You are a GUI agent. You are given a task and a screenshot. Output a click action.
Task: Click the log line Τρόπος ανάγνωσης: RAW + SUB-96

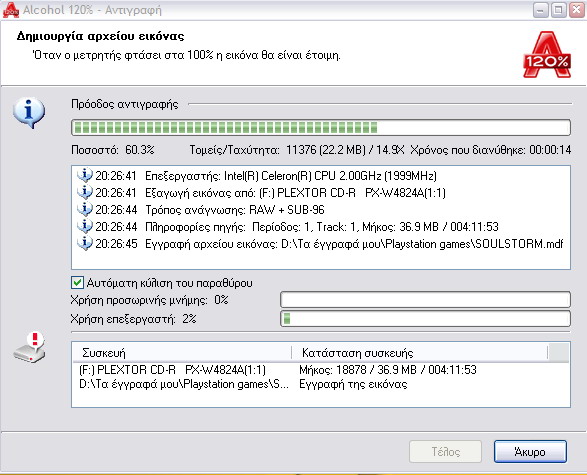coord(235,210)
